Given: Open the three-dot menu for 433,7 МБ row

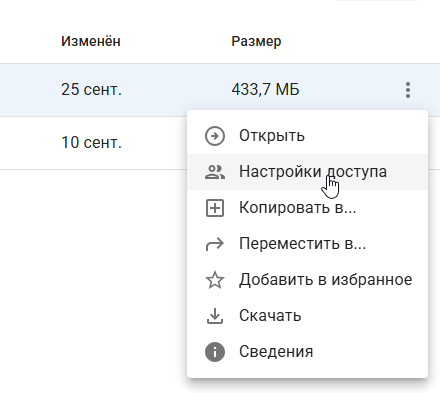Looking at the screenshot, I should point(408,90).
